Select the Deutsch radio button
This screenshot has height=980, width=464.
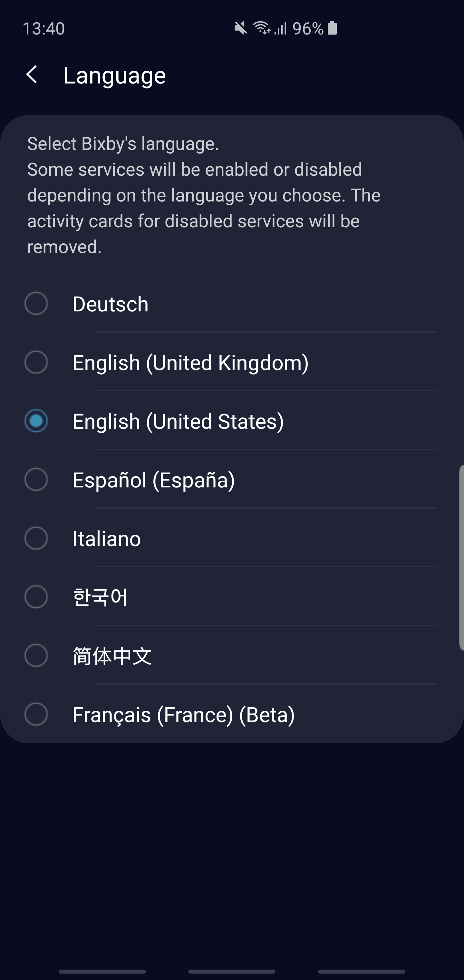pyautogui.click(x=36, y=304)
